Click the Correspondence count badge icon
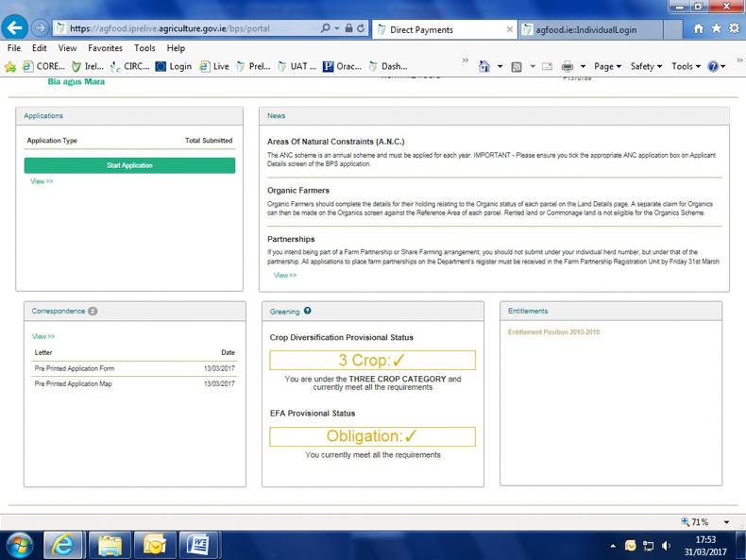The image size is (746, 560). (x=93, y=311)
